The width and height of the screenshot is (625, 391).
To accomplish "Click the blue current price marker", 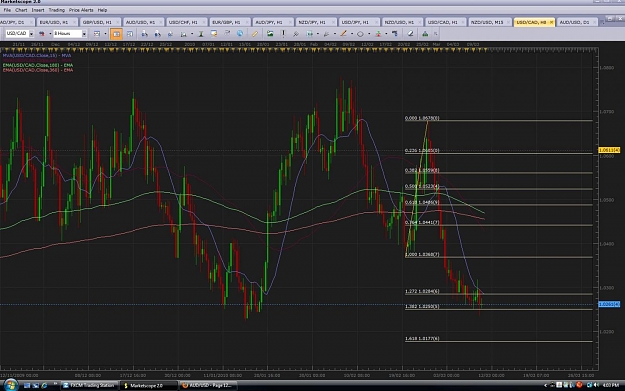I will pos(609,304).
